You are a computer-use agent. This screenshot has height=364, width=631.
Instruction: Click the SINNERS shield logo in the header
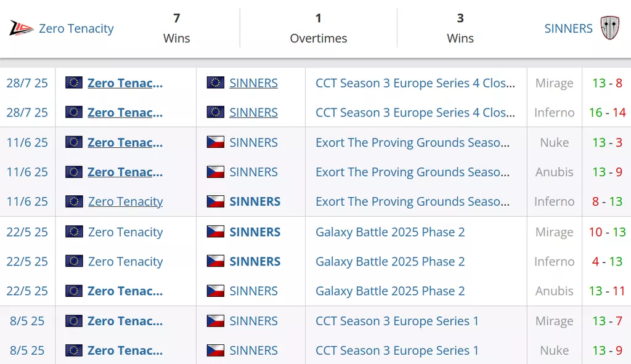(609, 28)
